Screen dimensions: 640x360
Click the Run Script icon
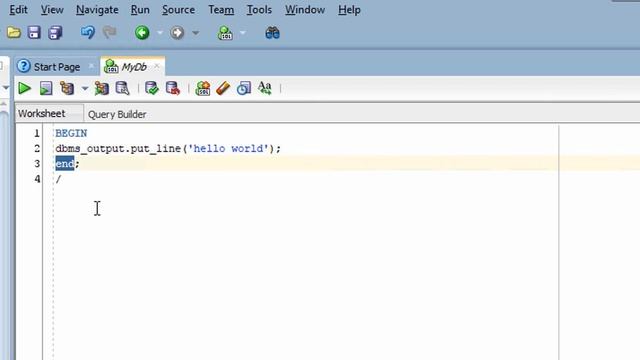click(x=46, y=88)
